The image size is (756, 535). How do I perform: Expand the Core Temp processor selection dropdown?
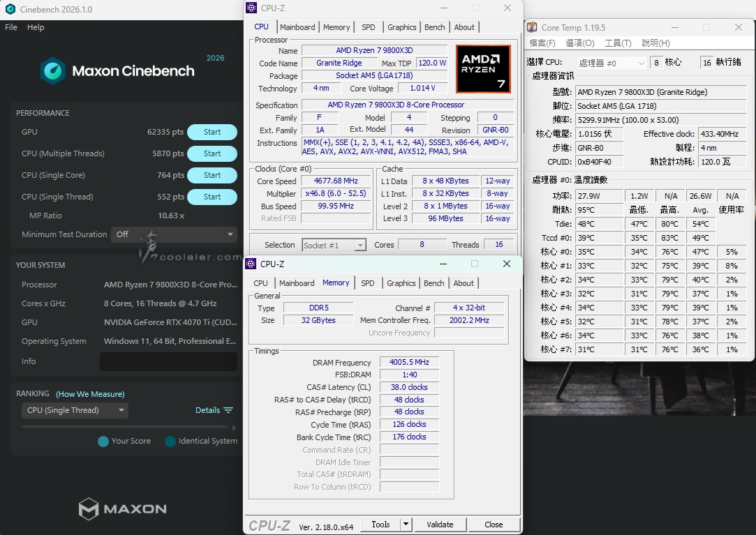coord(612,63)
